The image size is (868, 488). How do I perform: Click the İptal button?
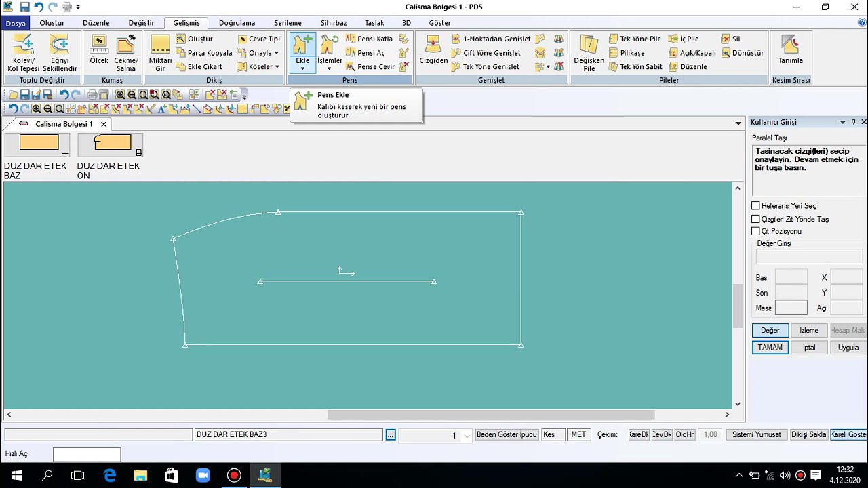point(809,348)
